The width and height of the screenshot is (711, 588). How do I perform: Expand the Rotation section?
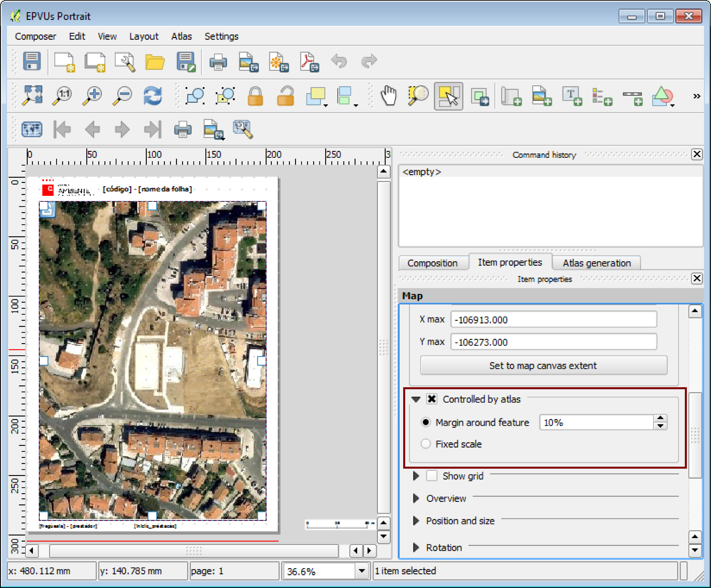pyautogui.click(x=416, y=547)
